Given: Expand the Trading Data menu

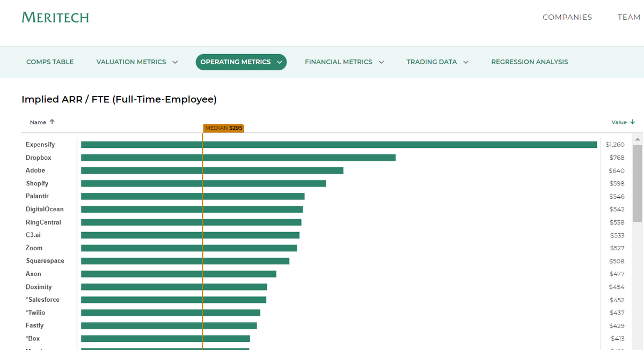Looking at the screenshot, I should pyautogui.click(x=437, y=62).
